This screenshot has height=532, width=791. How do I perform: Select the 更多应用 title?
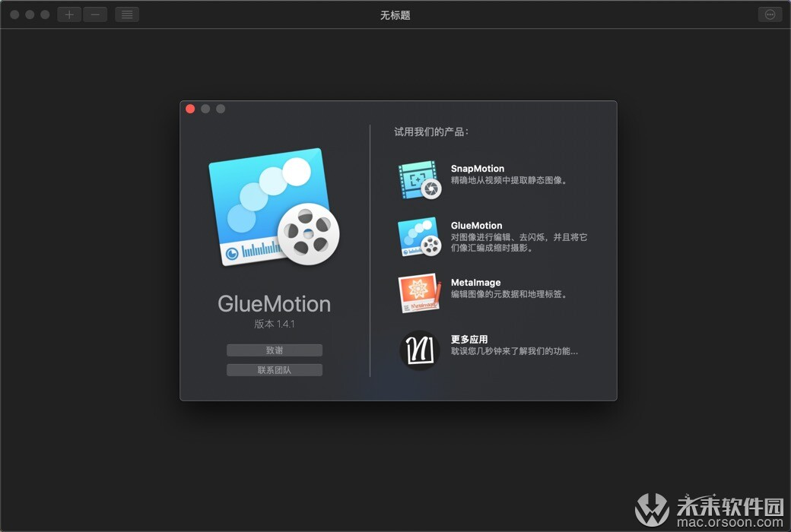pyautogui.click(x=469, y=340)
